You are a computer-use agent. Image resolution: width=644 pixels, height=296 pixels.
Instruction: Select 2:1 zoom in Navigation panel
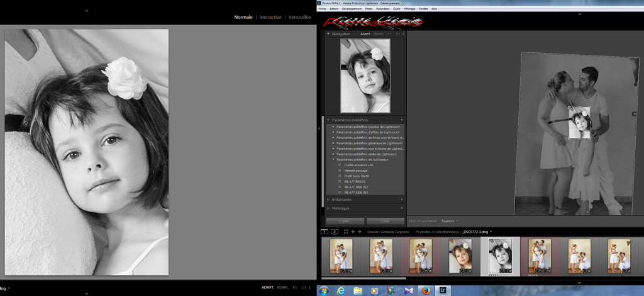point(398,34)
